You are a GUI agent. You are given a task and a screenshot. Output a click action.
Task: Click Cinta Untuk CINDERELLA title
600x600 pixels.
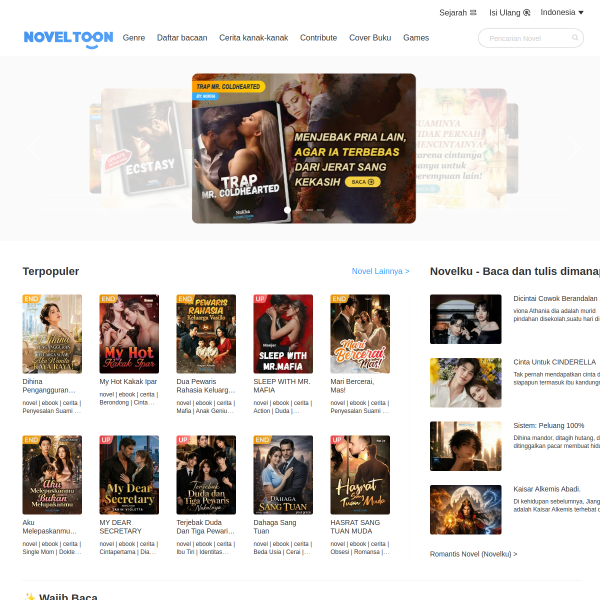pos(554,362)
